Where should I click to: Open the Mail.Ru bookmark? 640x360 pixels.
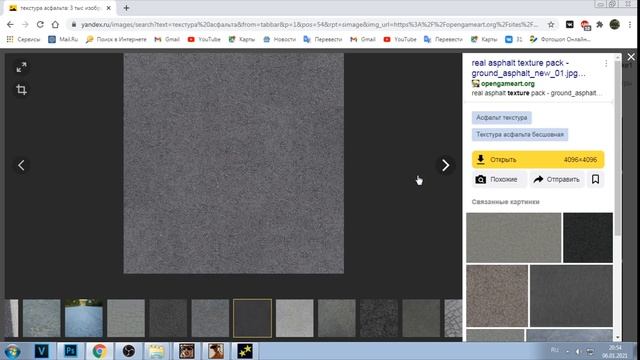63,39
